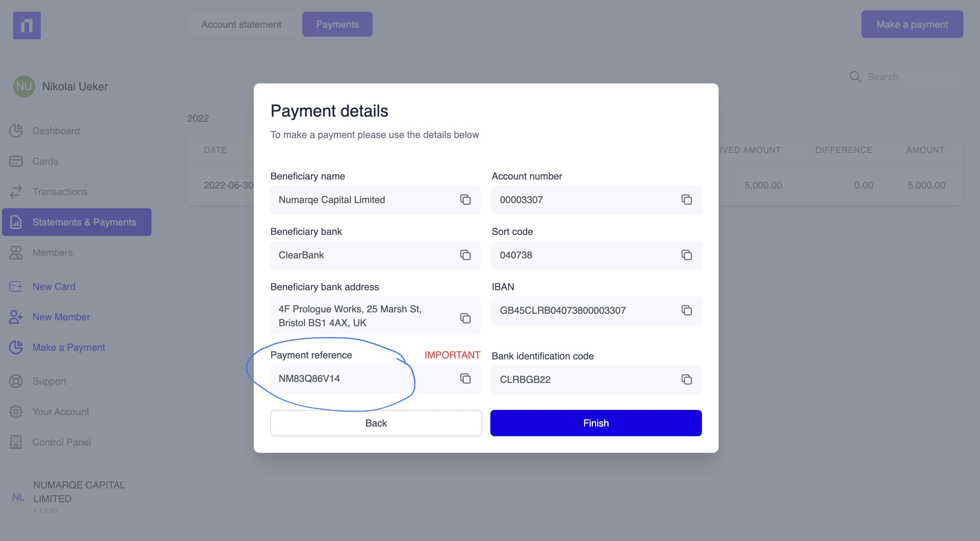
Task: Open Transactions in the sidebar
Action: point(60,192)
